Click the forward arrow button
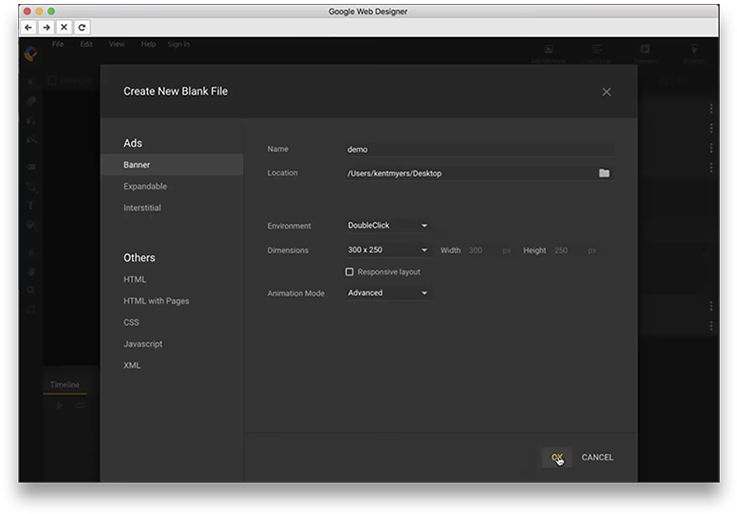737x514 pixels. pyautogui.click(x=46, y=27)
